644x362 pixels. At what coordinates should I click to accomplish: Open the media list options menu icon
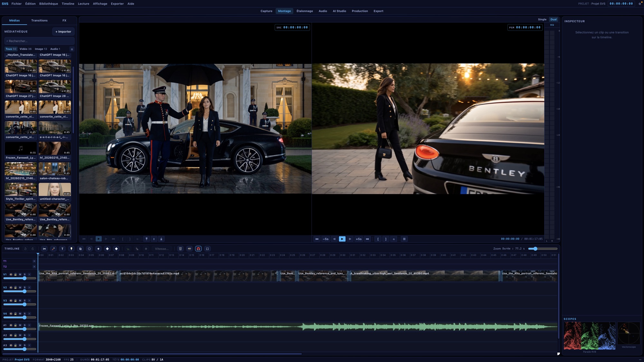coord(72,49)
